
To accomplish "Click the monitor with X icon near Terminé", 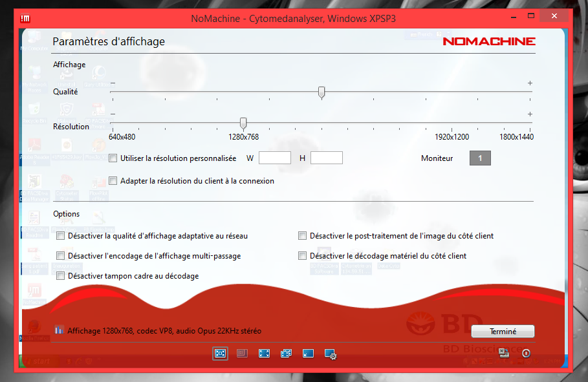I will 504,353.
